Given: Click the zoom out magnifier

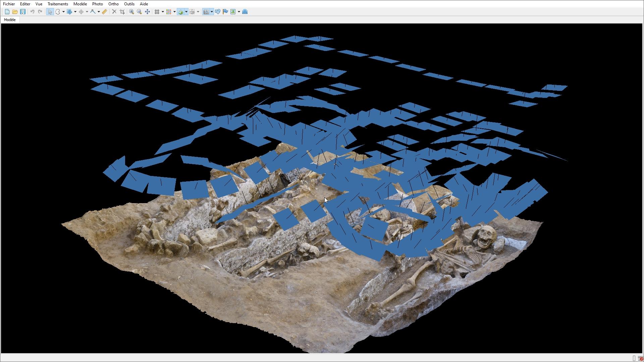Looking at the screenshot, I should (140, 12).
